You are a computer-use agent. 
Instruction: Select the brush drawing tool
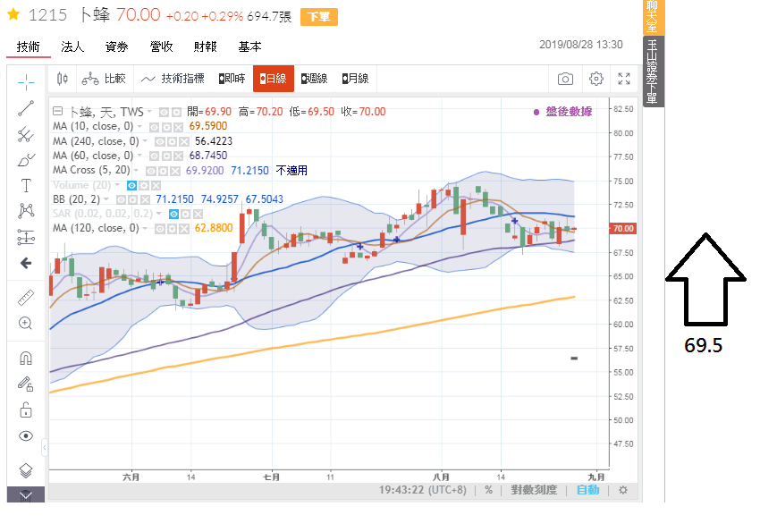click(x=26, y=160)
